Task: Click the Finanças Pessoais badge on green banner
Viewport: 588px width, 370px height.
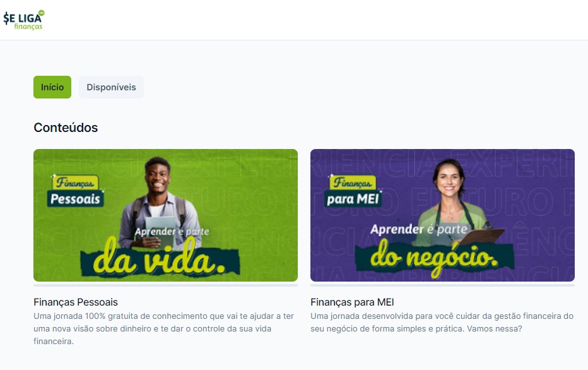Action: tap(76, 191)
